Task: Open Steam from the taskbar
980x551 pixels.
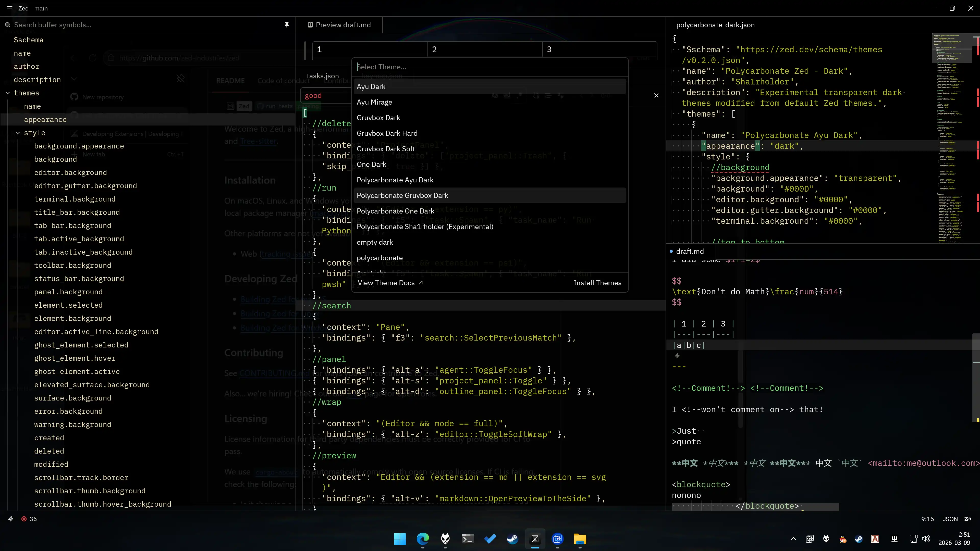Action: pos(512,539)
